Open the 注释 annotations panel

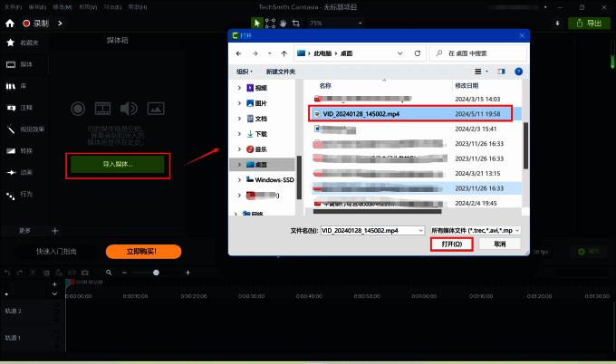(23, 108)
